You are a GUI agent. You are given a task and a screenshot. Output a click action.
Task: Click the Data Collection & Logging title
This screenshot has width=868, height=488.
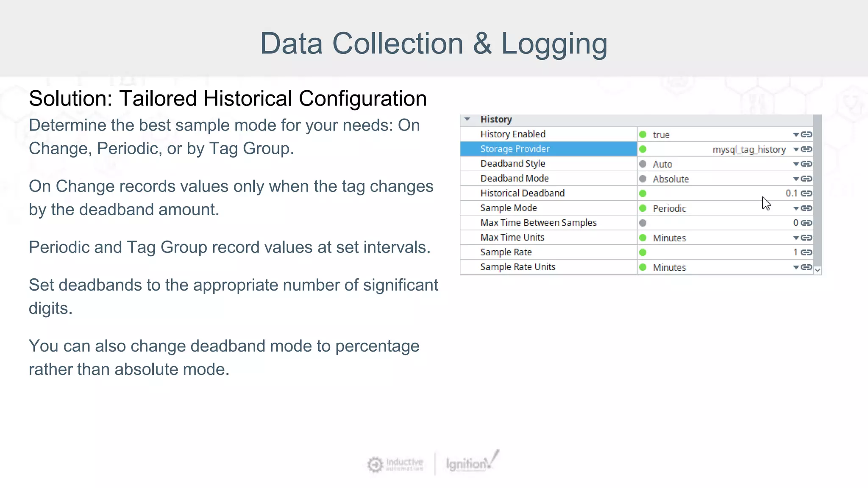point(434,43)
